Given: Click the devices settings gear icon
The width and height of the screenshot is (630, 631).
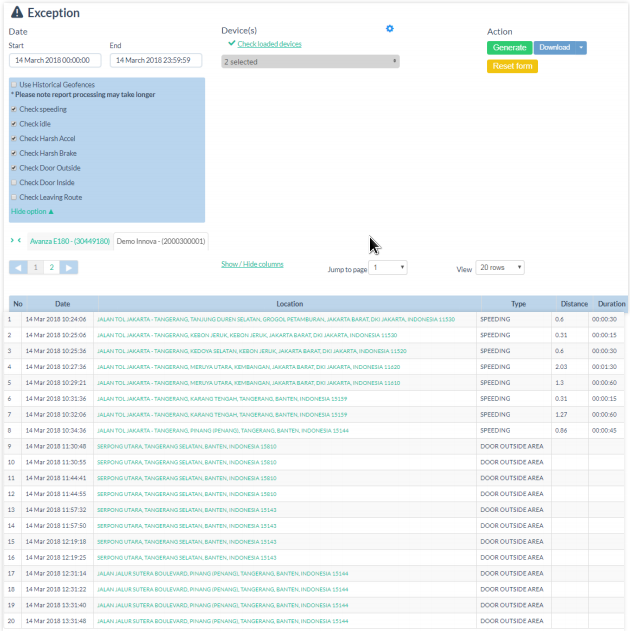Looking at the screenshot, I should (x=390, y=29).
